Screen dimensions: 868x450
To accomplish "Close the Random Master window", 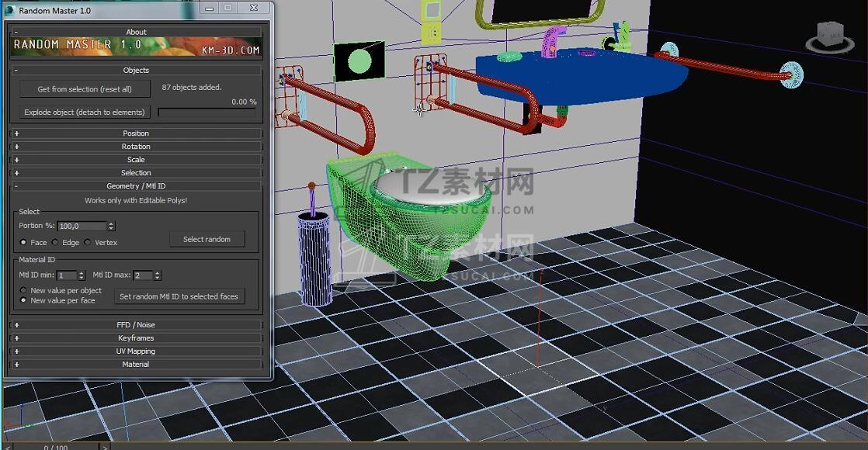I will [x=254, y=8].
